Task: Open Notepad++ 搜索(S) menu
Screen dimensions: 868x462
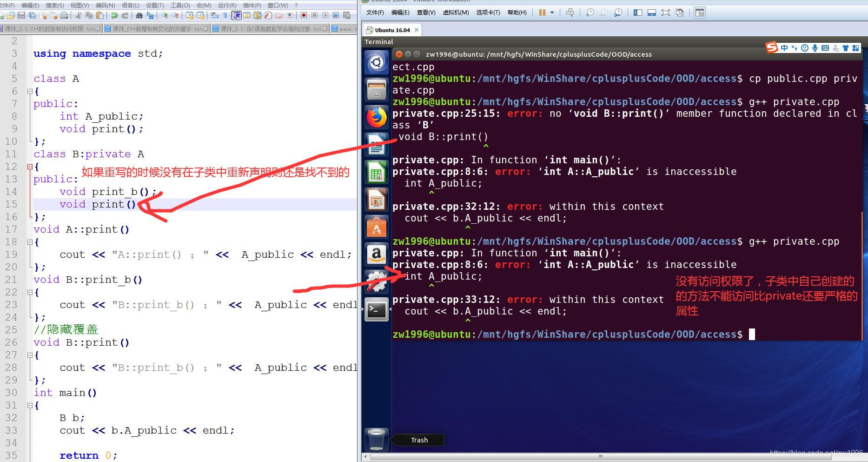Action: (x=55, y=5)
